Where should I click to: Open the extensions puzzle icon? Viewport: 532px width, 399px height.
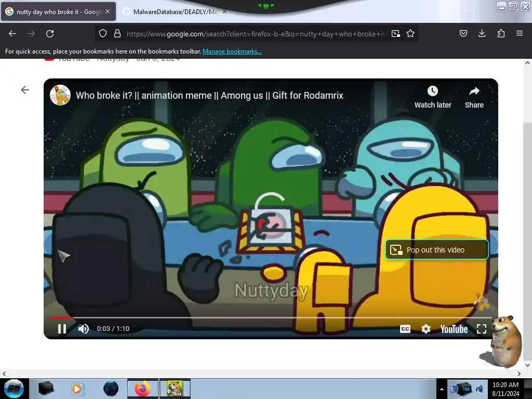tap(501, 33)
